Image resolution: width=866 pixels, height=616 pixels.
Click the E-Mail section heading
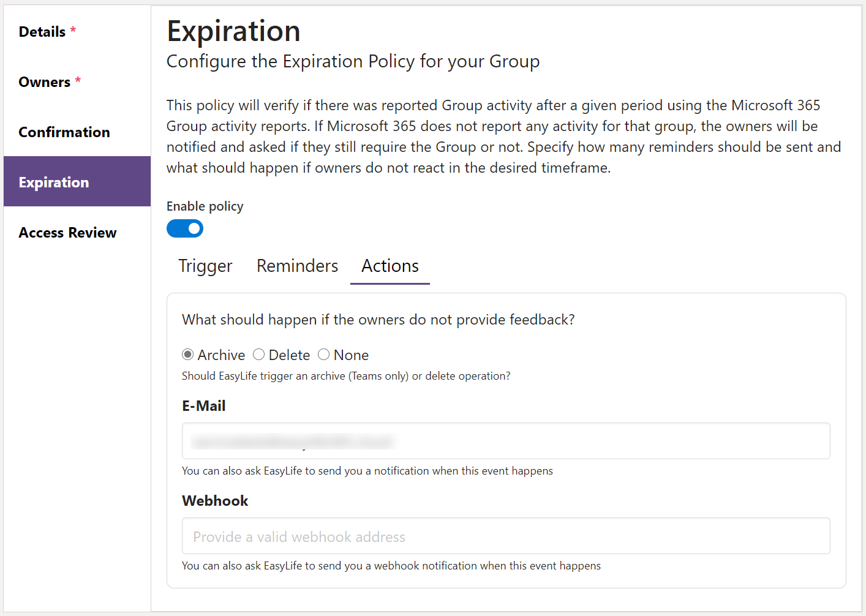(x=203, y=405)
